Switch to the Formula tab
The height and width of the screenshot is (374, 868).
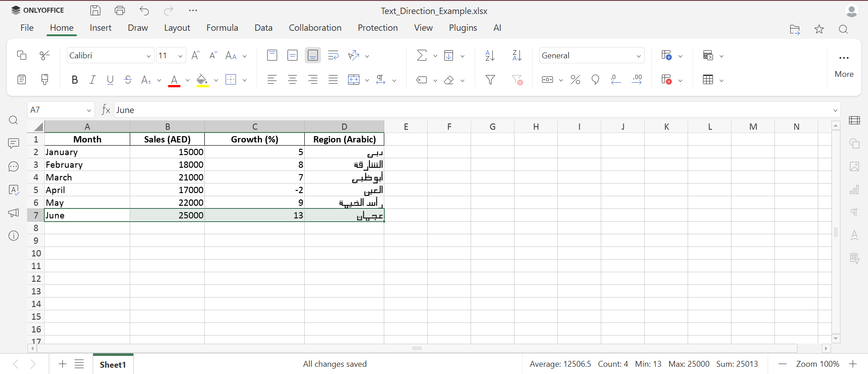222,28
